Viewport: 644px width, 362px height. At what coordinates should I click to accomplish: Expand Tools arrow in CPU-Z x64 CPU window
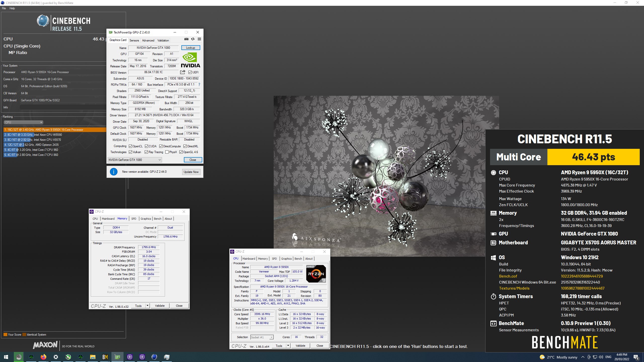point(288,346)
